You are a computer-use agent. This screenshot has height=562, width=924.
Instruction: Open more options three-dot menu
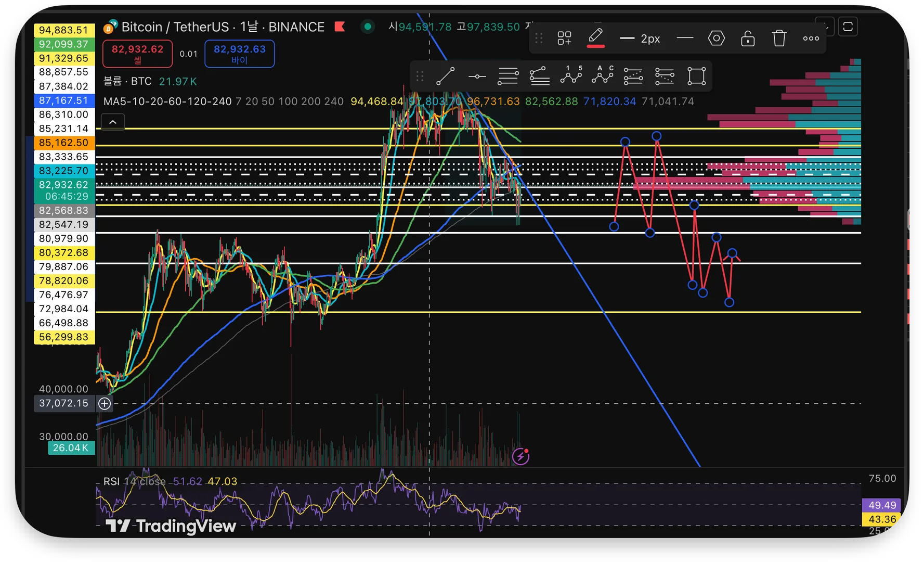[811, 39]
